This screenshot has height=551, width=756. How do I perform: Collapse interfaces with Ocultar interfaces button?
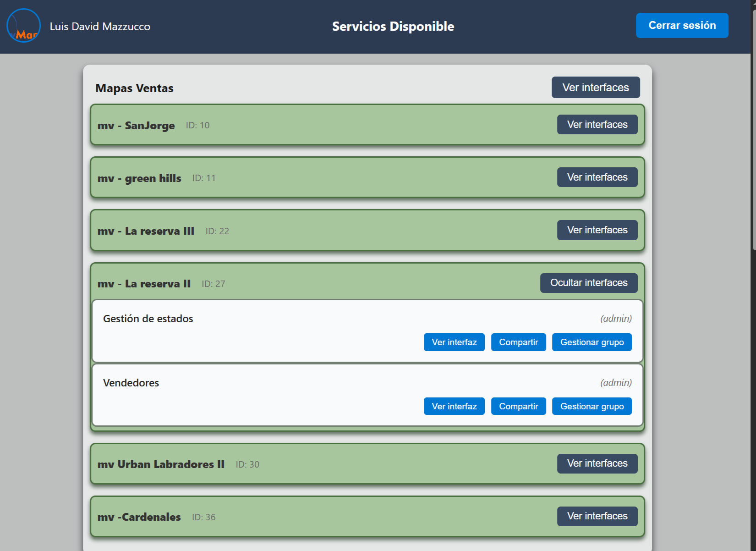[x=588, y=283]
